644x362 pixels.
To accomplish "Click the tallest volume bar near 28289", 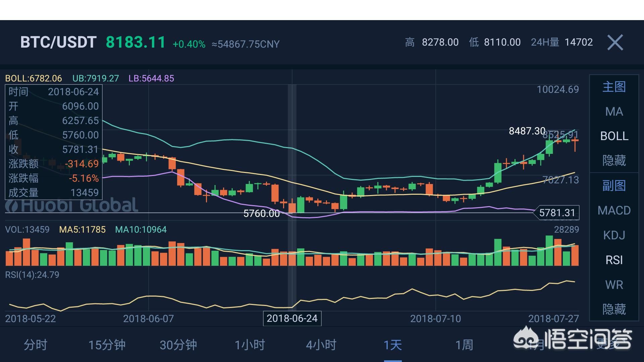I will 549,250.
